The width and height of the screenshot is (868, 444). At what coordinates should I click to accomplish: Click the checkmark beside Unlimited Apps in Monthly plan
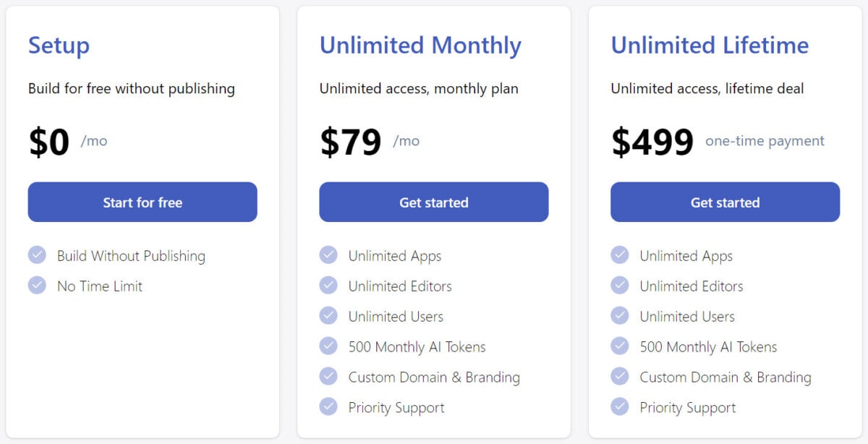328,255
